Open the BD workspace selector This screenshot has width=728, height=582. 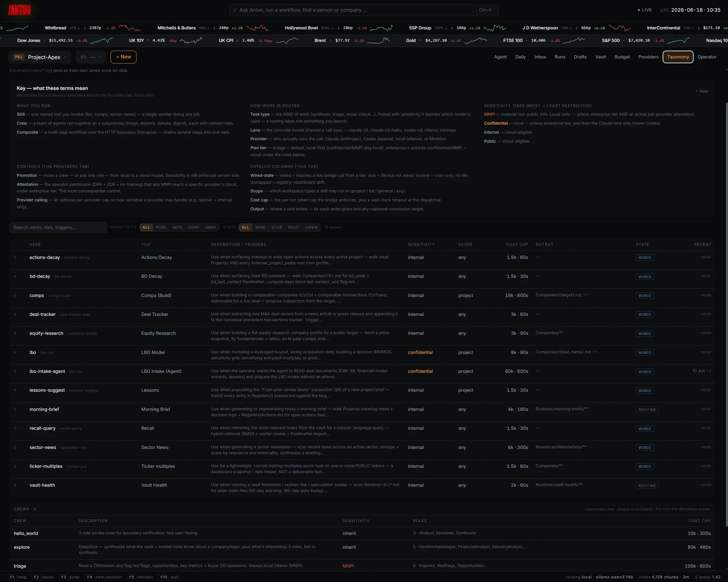click(x=91, y=57)
